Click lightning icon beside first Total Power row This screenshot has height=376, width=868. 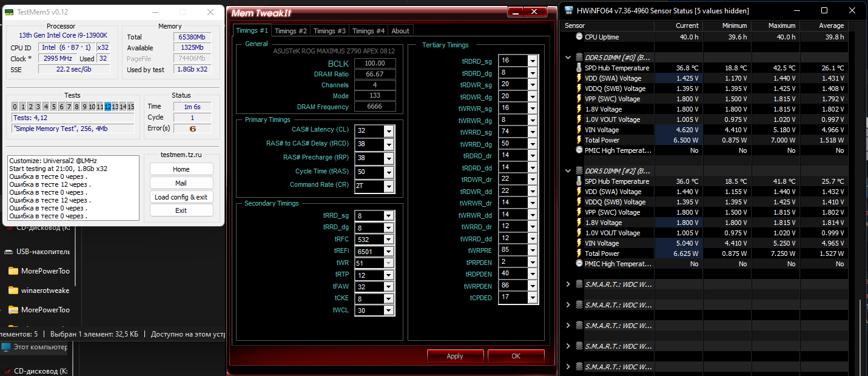(579, 140)
